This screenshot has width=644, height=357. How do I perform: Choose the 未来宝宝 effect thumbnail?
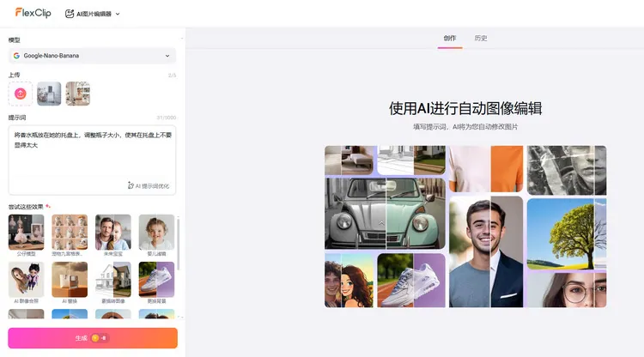(x=113, y=233)
